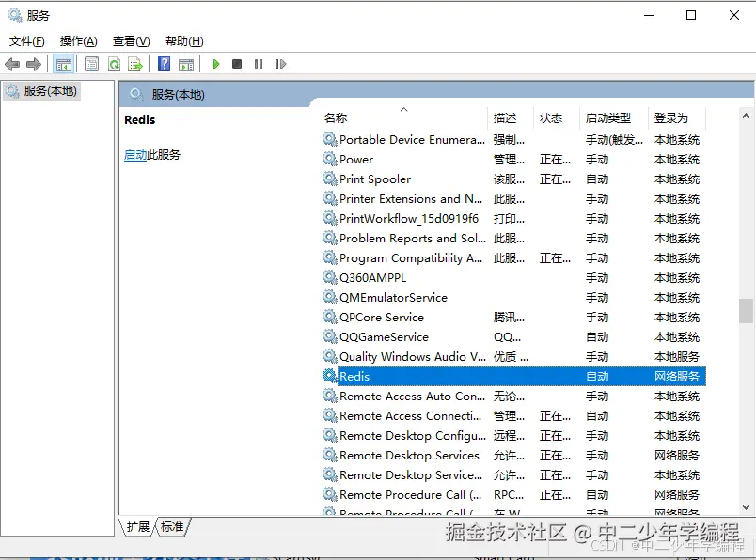Viewport: 756px width, 560px height.
Task: Click gear icon of QMEmulatorService row
Action: point(329,297)
